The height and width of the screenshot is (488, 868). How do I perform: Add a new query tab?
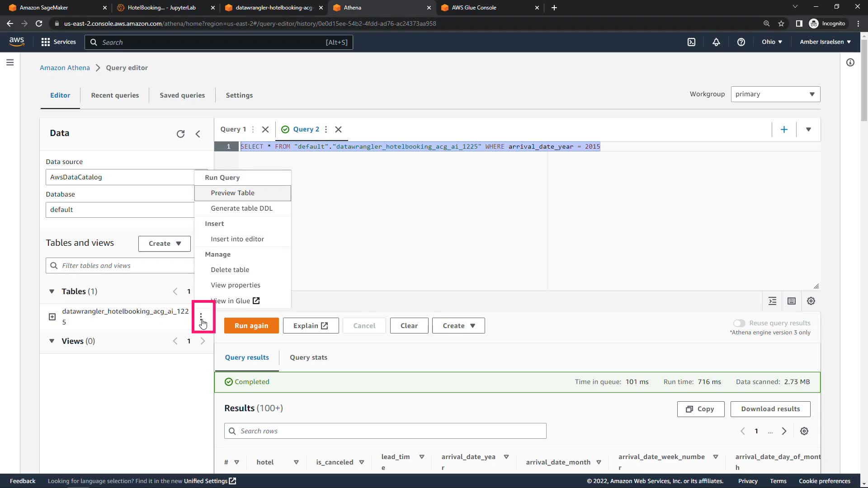pyautogui.click(x=784, y=130)
